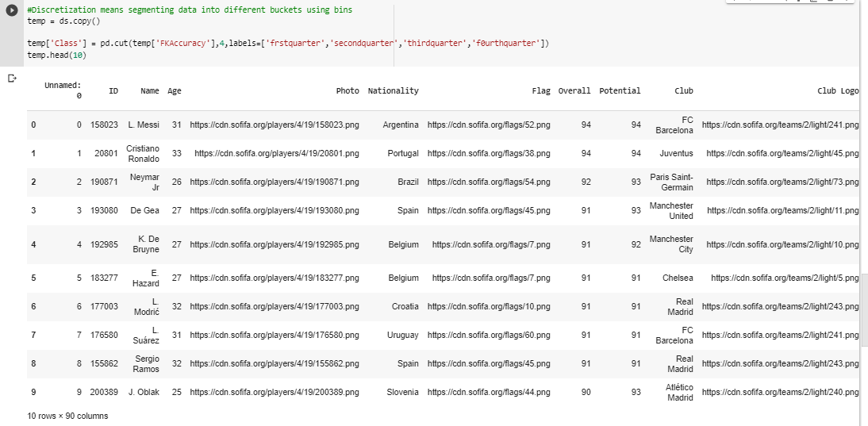The width and height of the screenshot is (868, 426).
Task: Click the flag URL ending flags/38.png
Action: [x=489, y=154]
